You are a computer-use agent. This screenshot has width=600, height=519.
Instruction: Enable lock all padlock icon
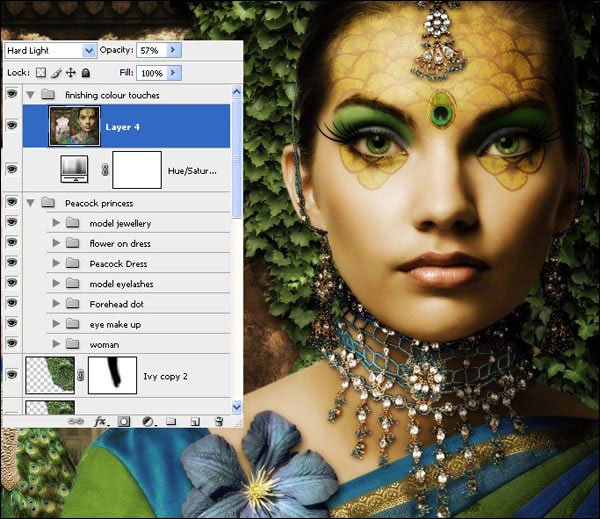pyautogui.click(x=86, y=73)
